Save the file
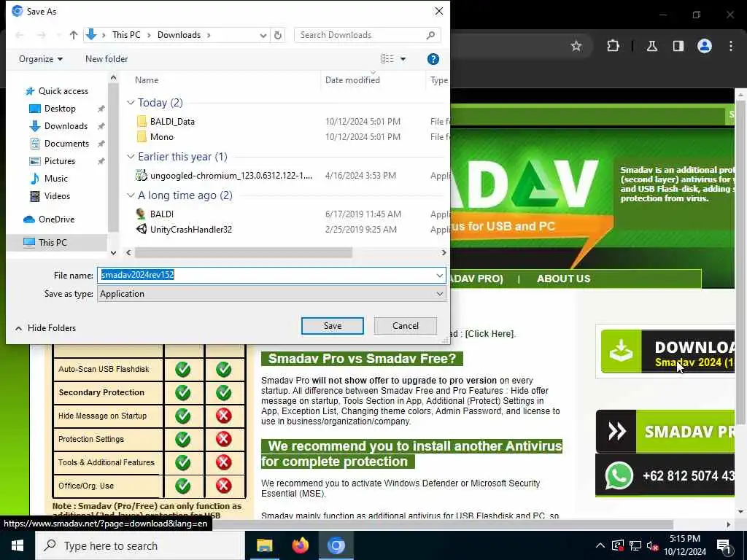The height and width of the screenshot is (560, 747). coord(333,326)
